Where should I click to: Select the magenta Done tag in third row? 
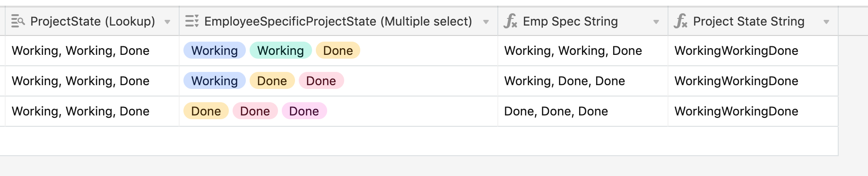(x=304, y=111)
